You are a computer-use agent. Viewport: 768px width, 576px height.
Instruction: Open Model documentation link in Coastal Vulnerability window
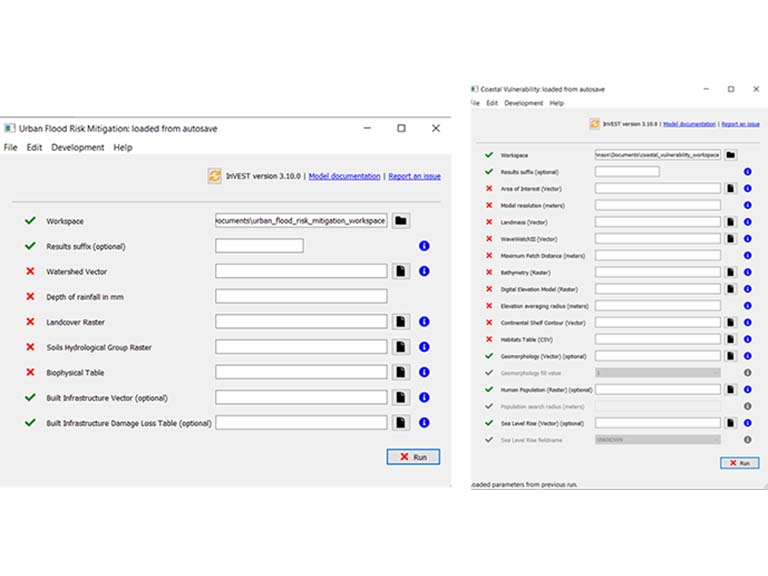click(x=689, y=124)
